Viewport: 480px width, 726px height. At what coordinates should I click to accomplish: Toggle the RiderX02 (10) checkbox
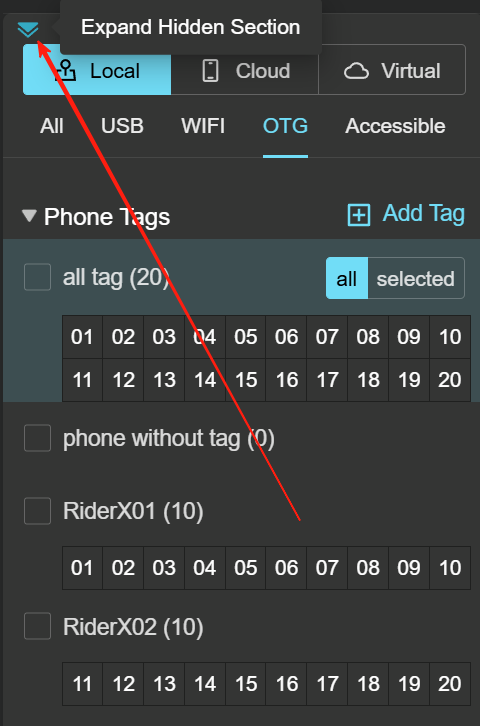click(x=37, y=626)
